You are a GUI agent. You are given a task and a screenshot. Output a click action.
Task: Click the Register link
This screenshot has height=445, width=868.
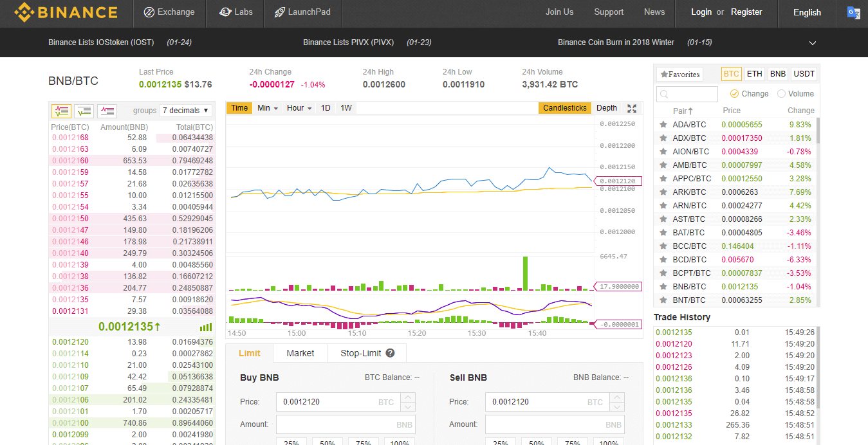(746, 12)
